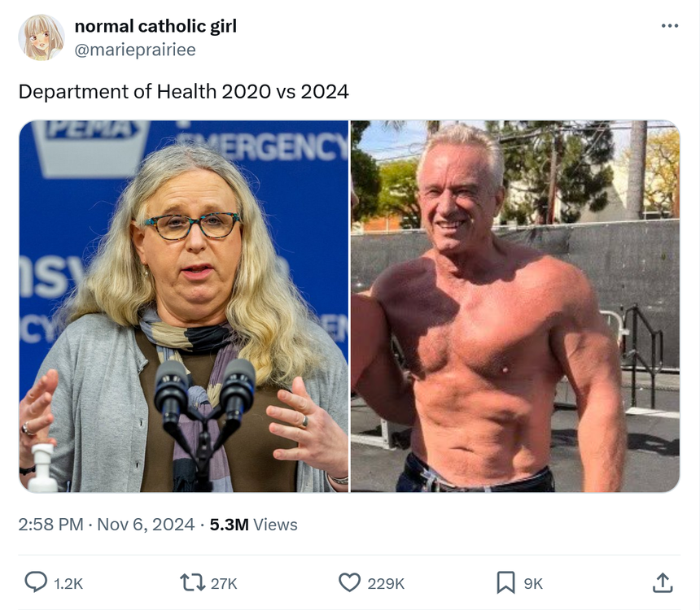Open the 2:58 PM timestamp link
Screen dimensions: 700x610
[x=50, y=525]
